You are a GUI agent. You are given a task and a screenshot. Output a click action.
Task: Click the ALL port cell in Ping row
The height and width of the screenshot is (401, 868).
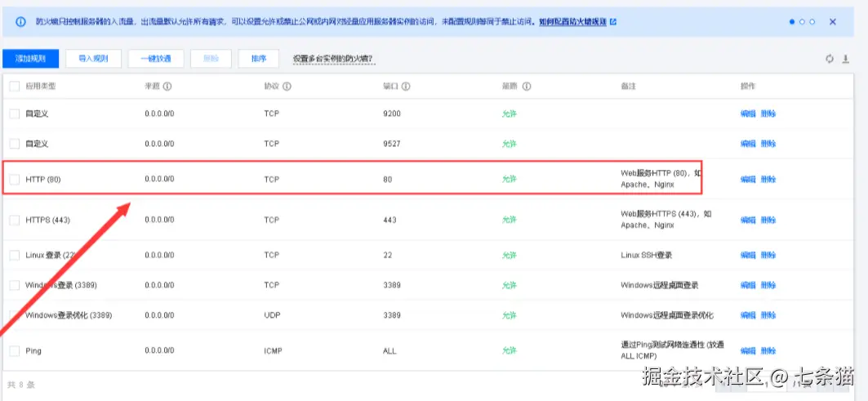pyautogui.click(x=389, y=350)
